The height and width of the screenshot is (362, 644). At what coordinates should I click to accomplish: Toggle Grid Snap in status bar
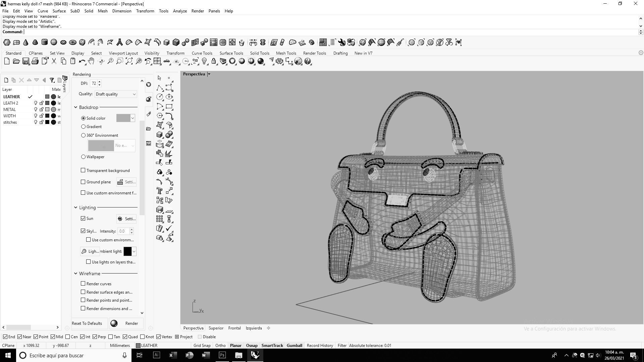pyautogui.click(x=202, y=346)
